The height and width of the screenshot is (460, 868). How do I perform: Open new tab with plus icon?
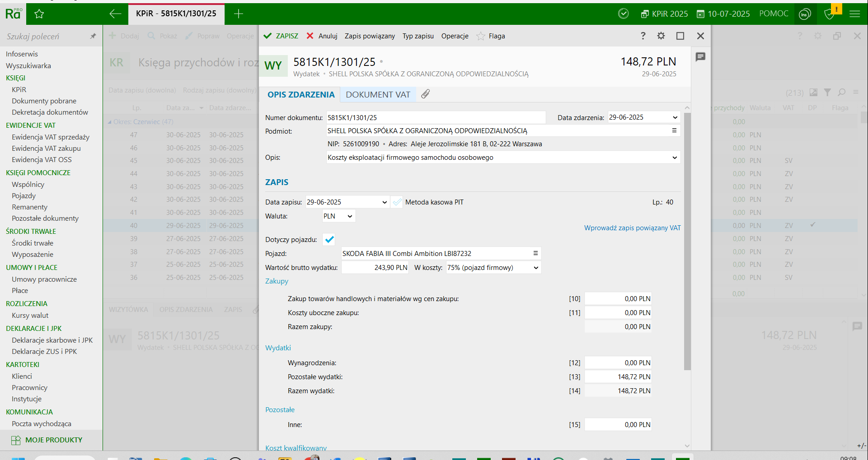(239, 14)
